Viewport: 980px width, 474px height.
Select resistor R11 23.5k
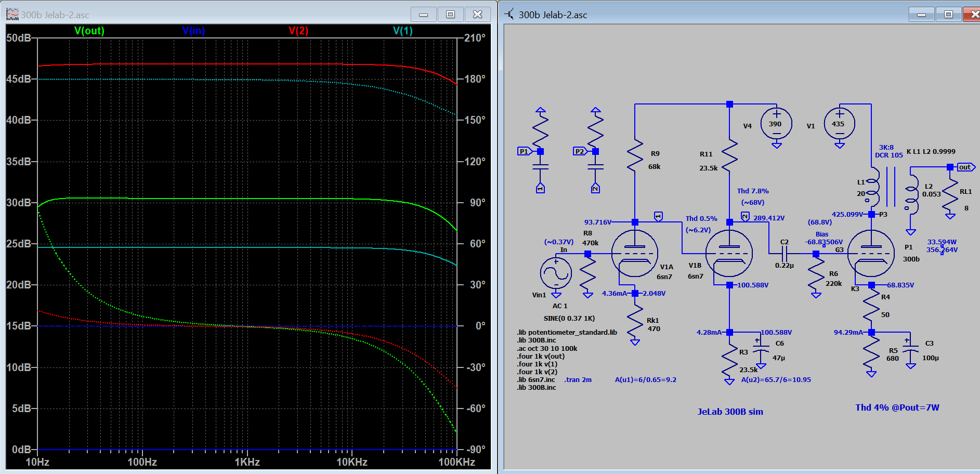click(x=729, y=155)
